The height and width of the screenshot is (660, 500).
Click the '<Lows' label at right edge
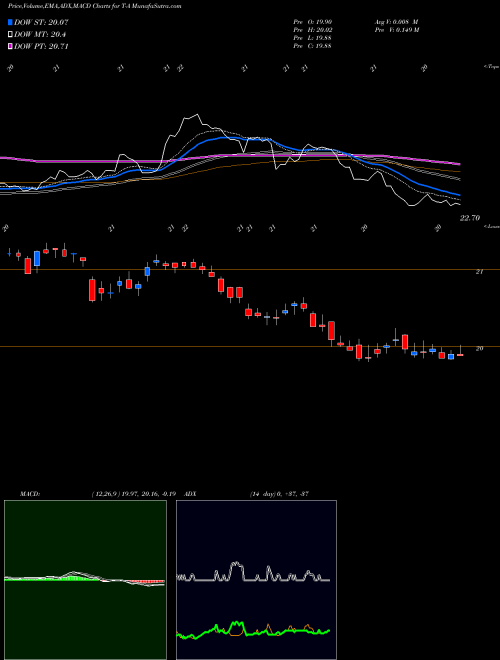[x=491, y=226]
